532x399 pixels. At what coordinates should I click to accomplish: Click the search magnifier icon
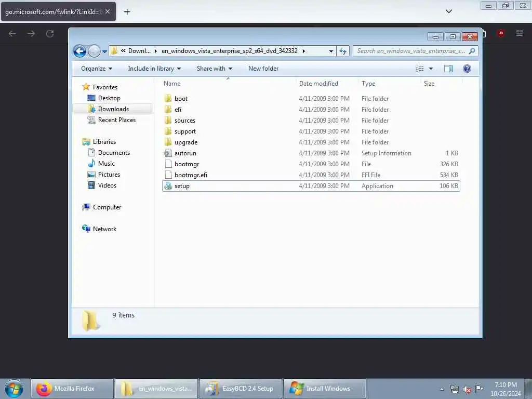point(472,51)
